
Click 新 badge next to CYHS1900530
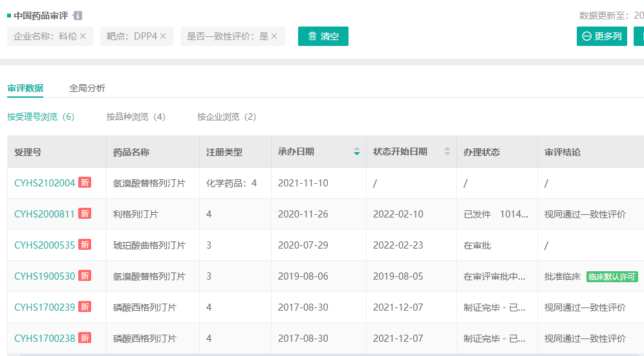coord(85,276)
